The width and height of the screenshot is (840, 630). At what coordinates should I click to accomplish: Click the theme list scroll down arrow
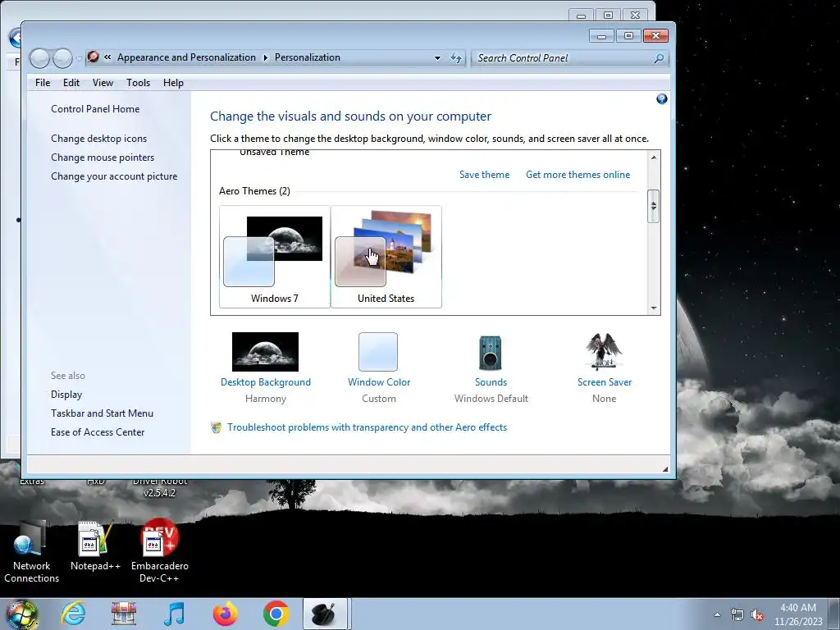[x=654, y=308]
